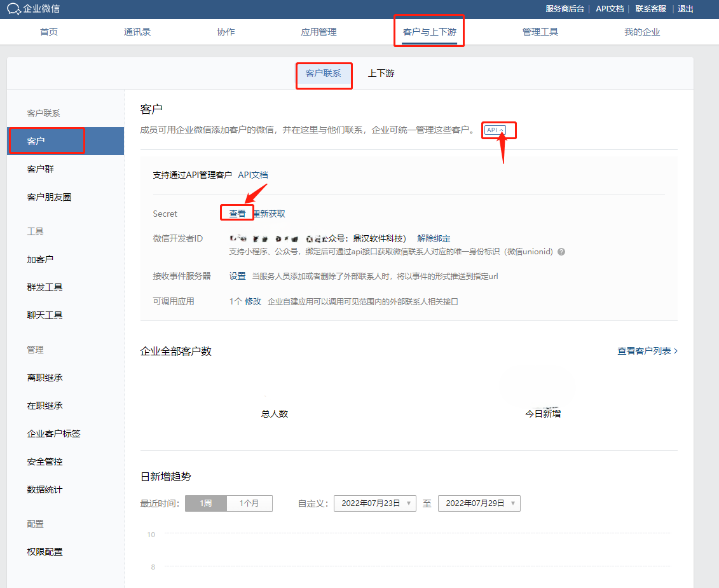
Task: Open 查看客户列表 link
Action: (x=647, y=351)
